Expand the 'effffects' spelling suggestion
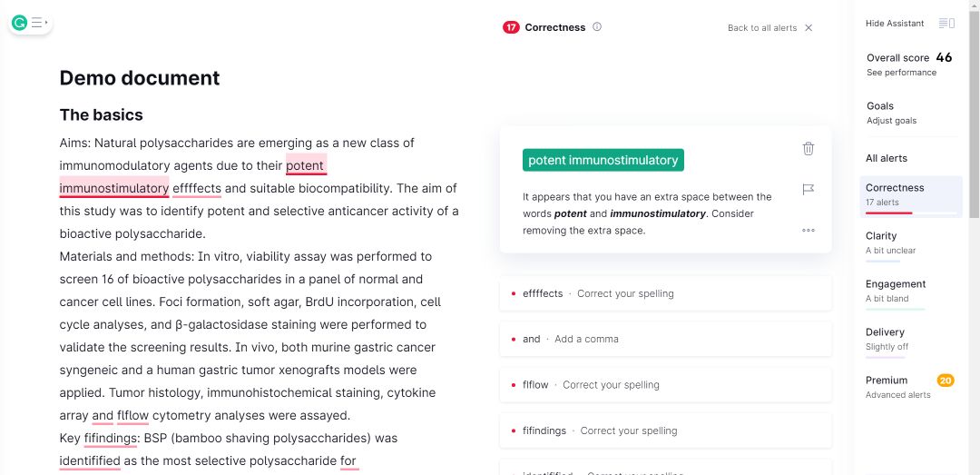980x475 pixels. [665, 293]
